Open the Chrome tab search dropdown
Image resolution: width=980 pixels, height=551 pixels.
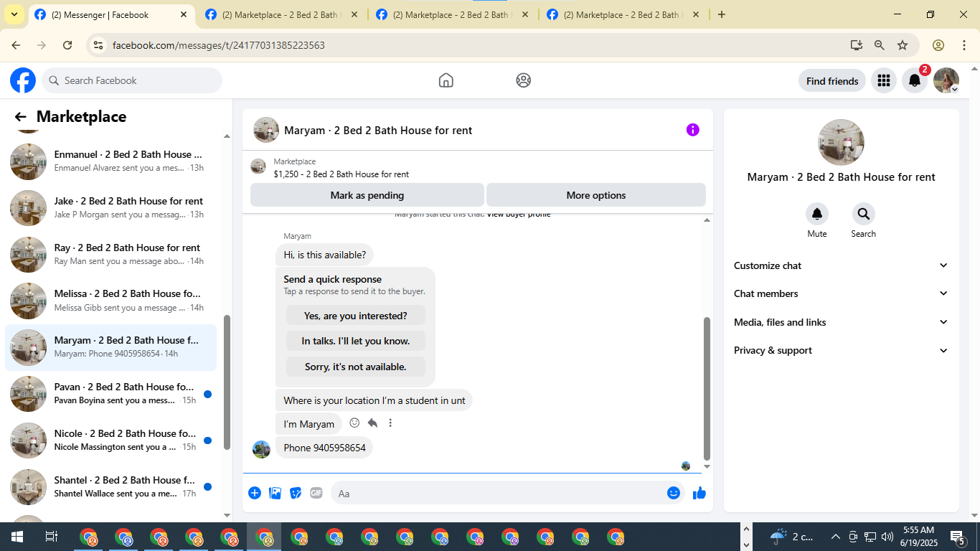[14, 14]
